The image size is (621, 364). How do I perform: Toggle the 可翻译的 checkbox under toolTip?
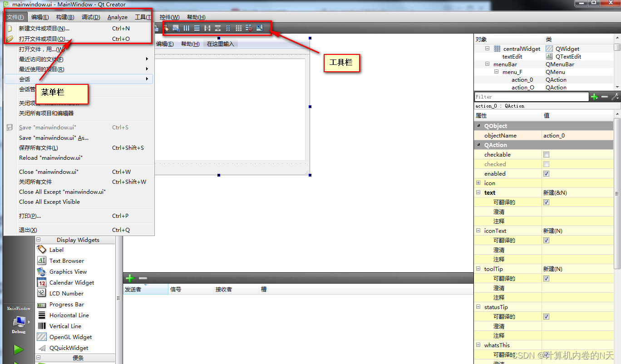pyautogui.click(x=546, y=279)
